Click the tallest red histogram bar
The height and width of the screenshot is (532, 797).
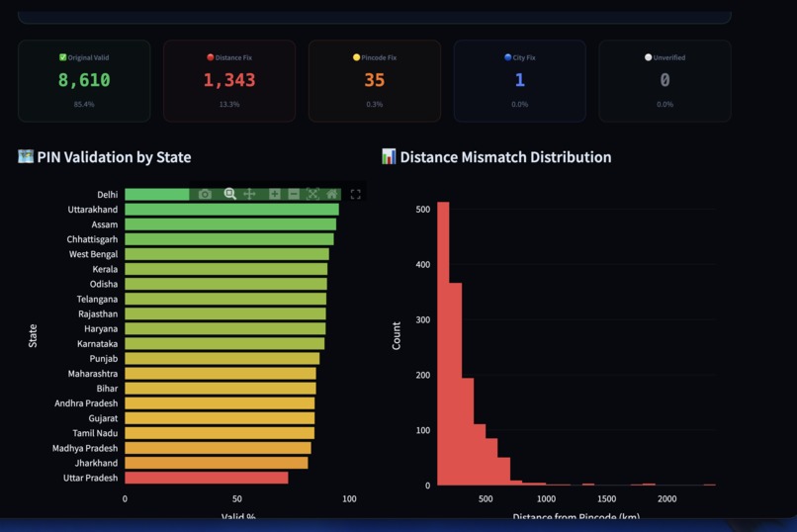pos(443,344)
